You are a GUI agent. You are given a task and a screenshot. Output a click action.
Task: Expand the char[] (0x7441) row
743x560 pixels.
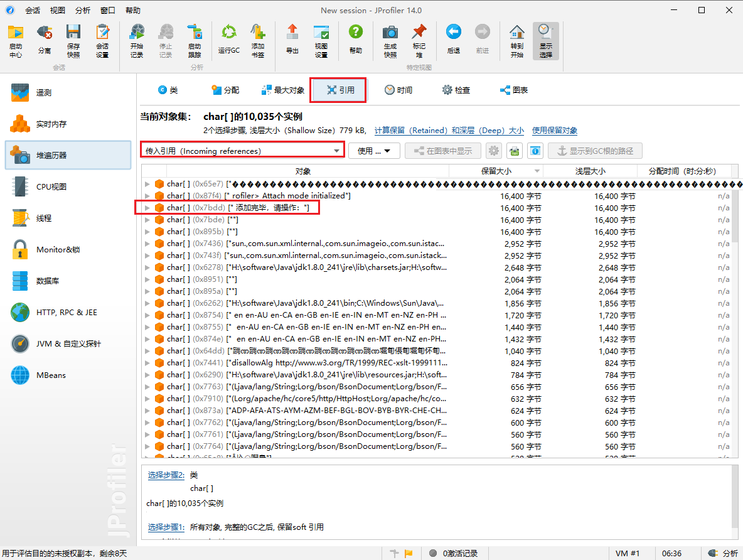point(147,363)
